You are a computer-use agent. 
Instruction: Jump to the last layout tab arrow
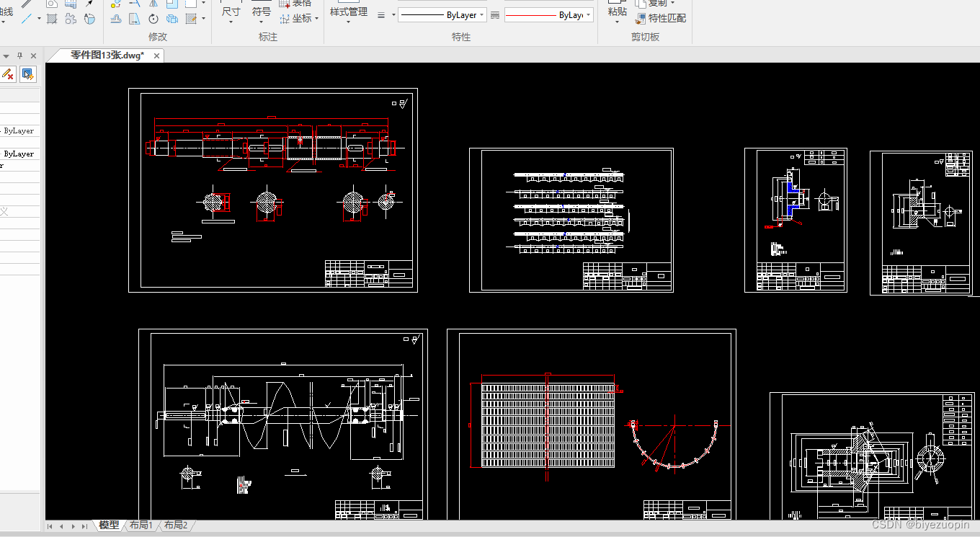84,526
